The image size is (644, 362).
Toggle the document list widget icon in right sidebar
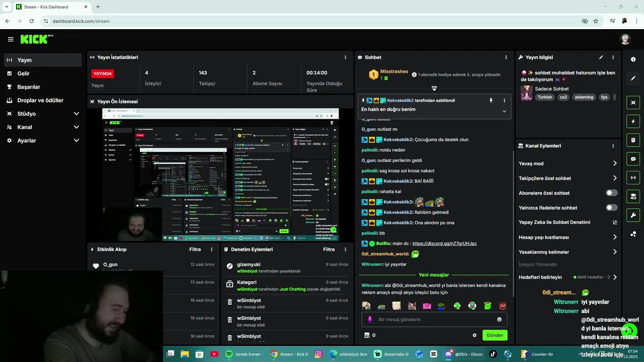[633, 140]
